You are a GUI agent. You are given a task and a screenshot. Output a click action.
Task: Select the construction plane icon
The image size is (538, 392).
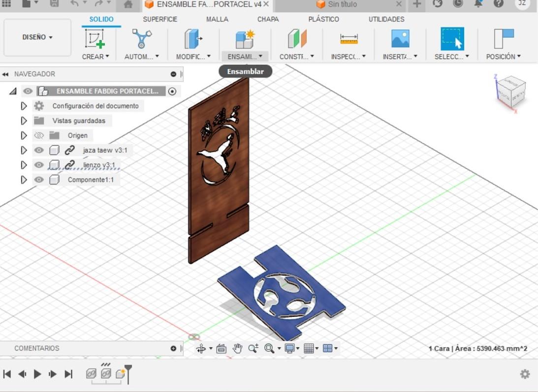[297, 38]
